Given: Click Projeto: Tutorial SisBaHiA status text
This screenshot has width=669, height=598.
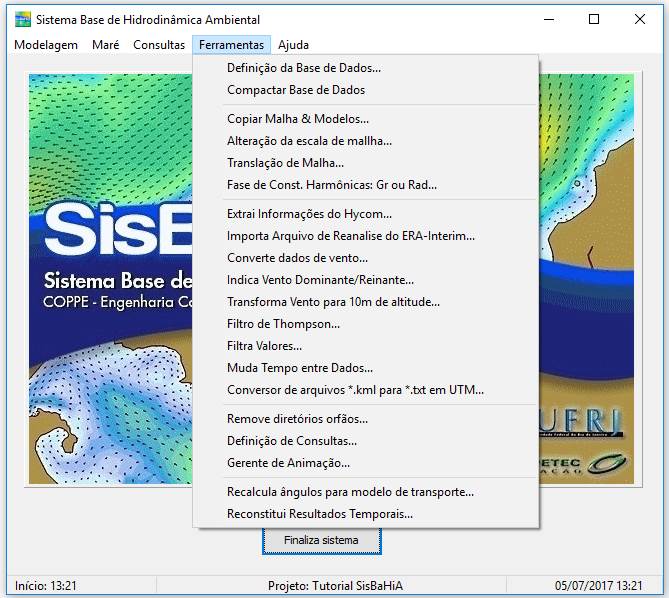Looking at the screenshot, I should tap(335, 586).
